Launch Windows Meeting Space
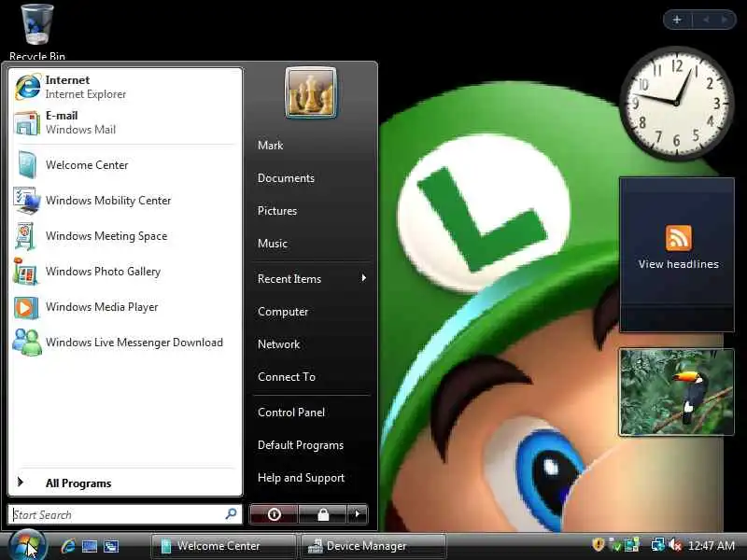The image size is (747, 560). pos(125,236)
